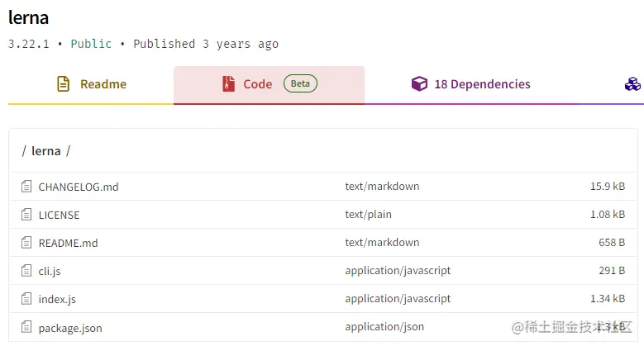Open the package.json file
The image size is (644, 346).
pos(70,329)
